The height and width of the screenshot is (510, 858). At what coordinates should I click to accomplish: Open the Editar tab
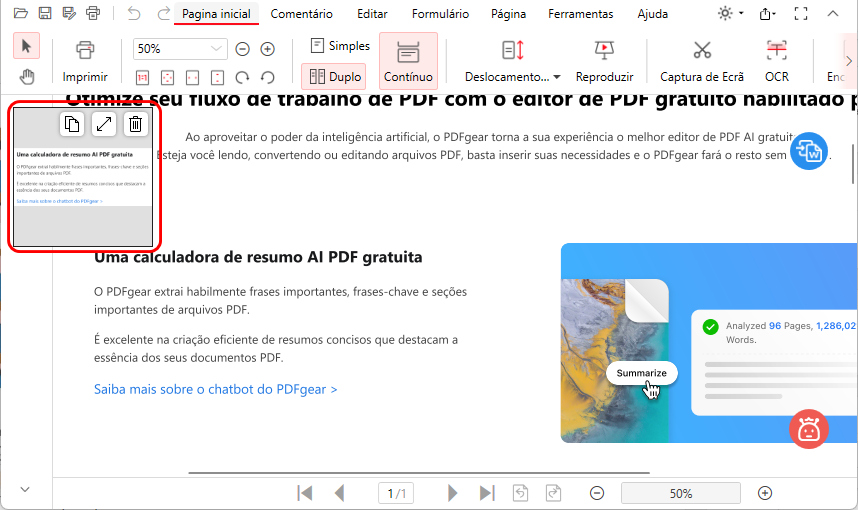point(372,14)
